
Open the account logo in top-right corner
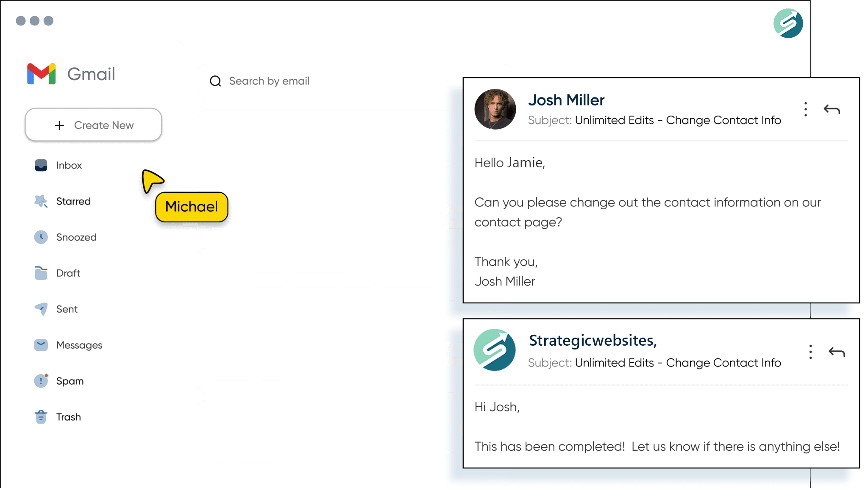(788, 23)
